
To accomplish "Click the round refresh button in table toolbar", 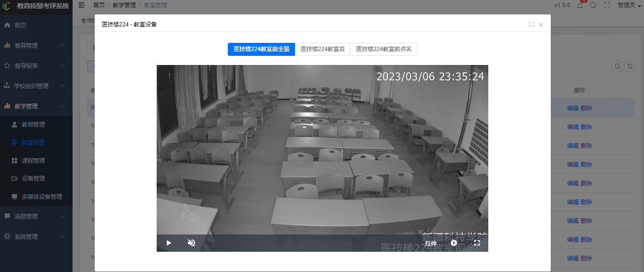I will (630, 66).
